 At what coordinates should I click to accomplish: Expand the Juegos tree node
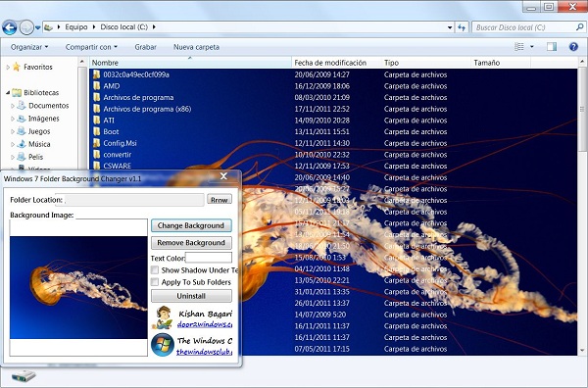13,131
